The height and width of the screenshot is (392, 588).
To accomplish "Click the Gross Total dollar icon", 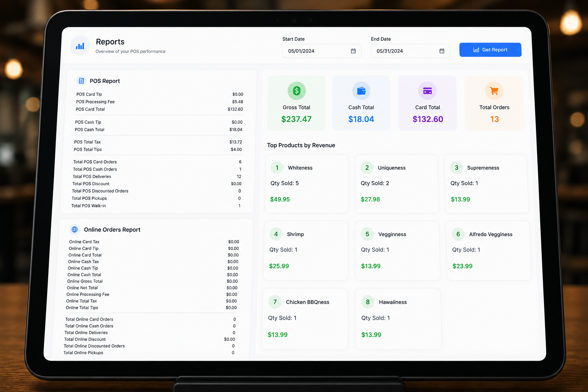I will click(x=297, y=91).
